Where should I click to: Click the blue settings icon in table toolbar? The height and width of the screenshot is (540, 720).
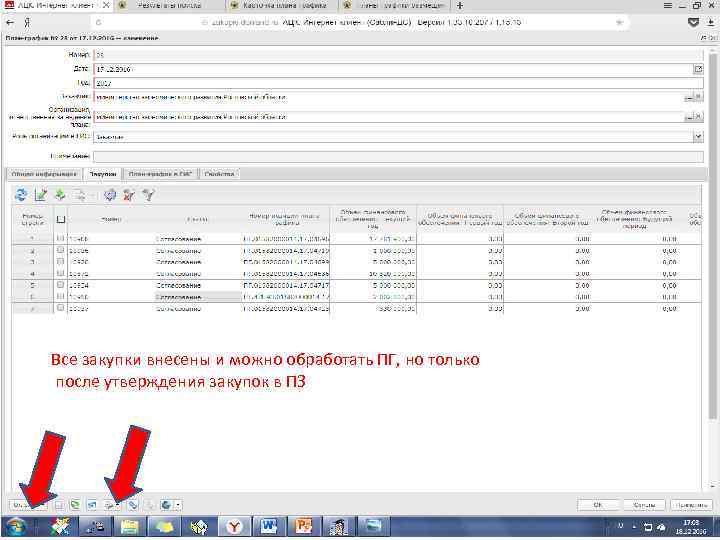pos(110,195)
